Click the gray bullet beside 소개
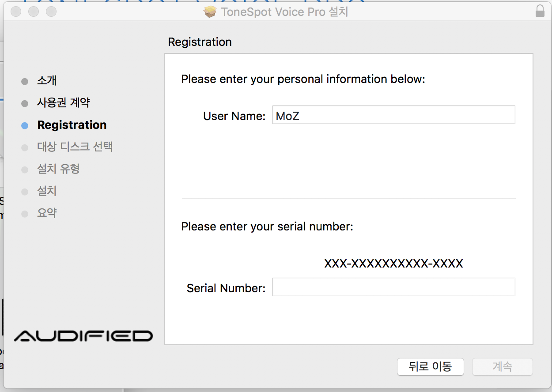This screenshot has height=392, width=552. click(x=25, y=81)
